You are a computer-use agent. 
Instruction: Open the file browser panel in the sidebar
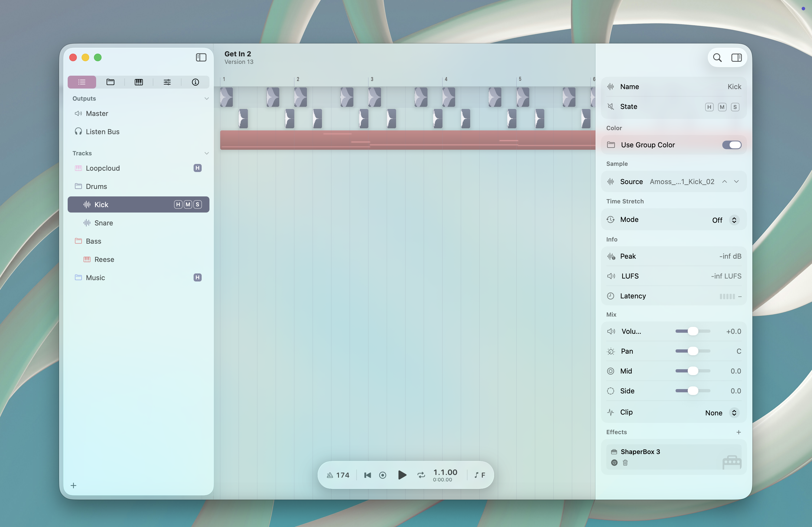click(110, 82)
